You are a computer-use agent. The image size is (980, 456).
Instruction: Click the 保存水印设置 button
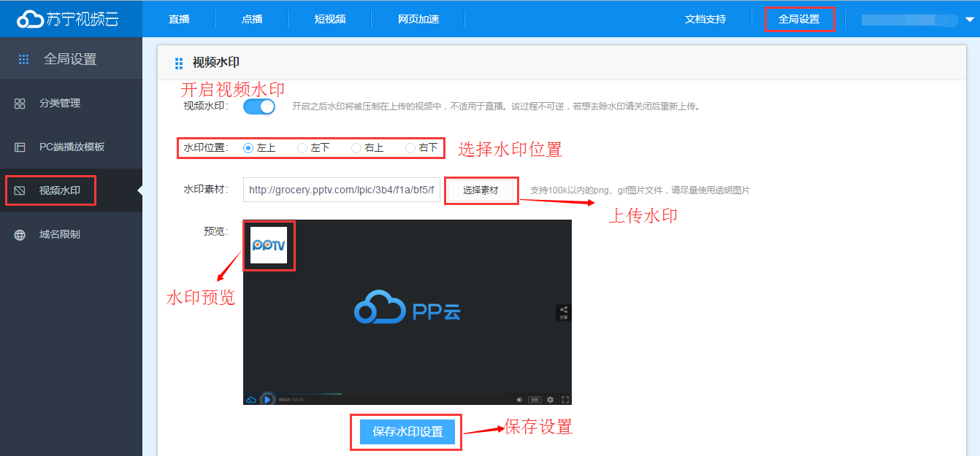[x=407, y=432]
